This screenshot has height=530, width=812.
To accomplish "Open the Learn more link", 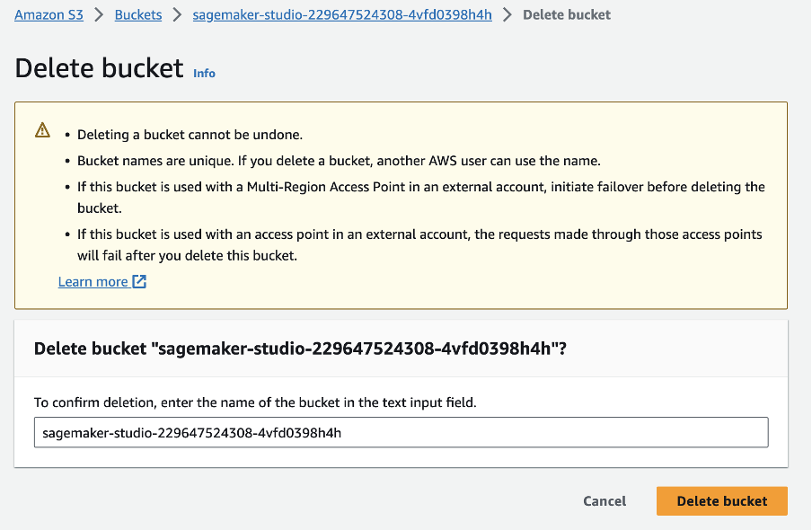I will point(93,281).
